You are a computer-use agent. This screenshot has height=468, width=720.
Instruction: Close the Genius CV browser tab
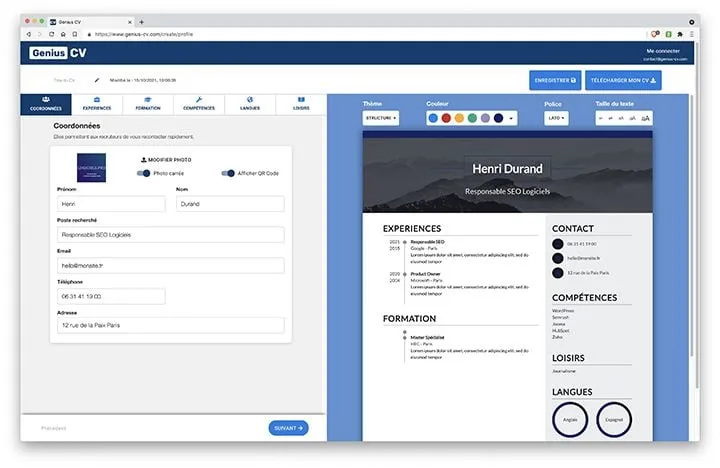pos(130,22)
